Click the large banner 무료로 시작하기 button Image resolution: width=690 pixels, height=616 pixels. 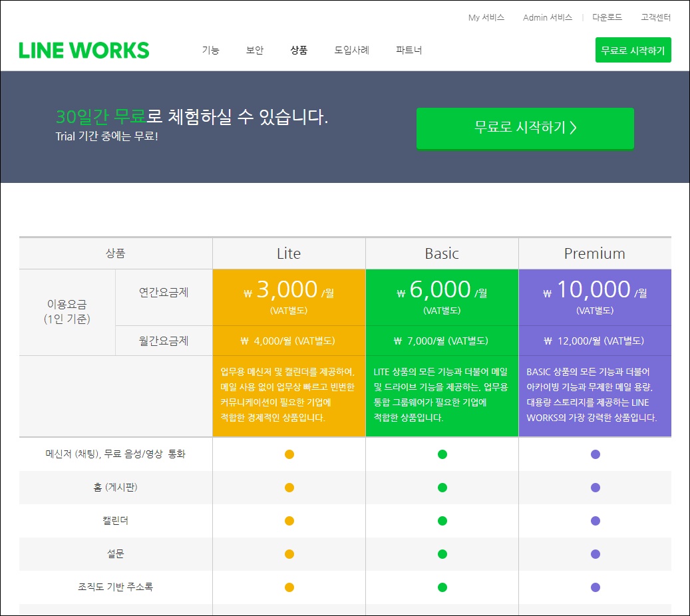click(x=525, y=128)
